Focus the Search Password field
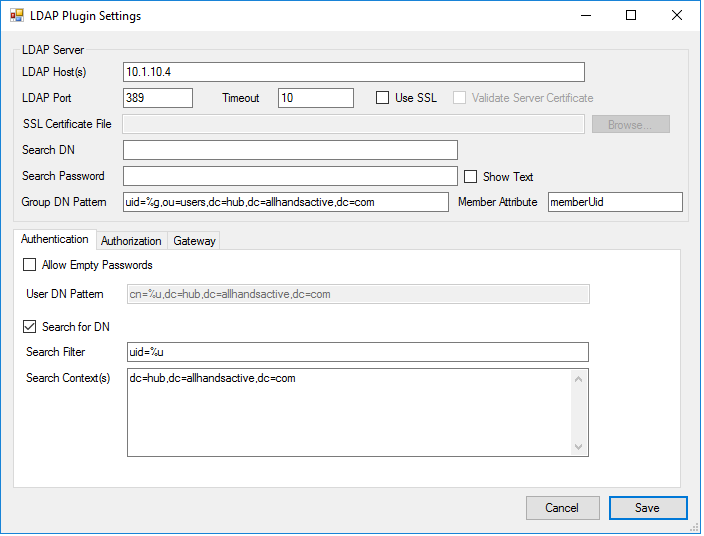 [x=290, y=176]
